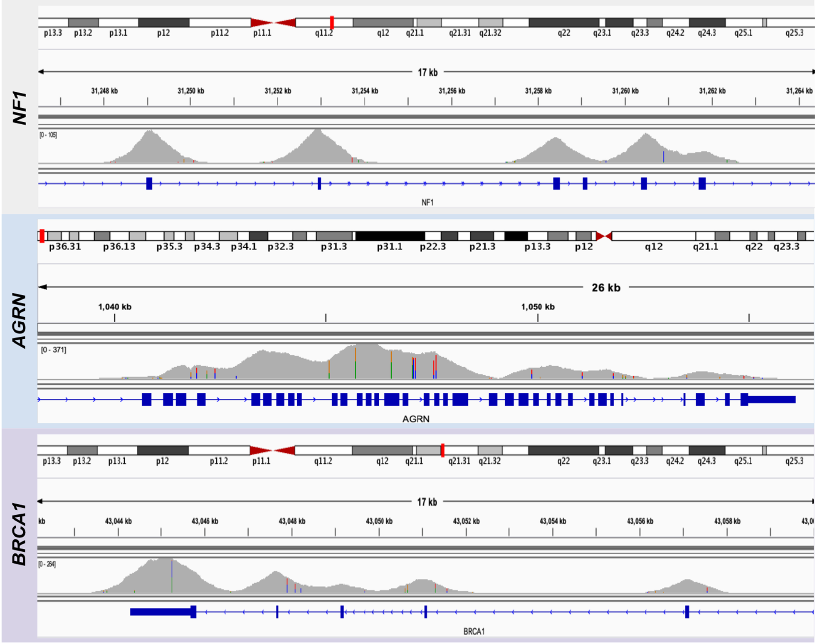Click the 43,048 kb ruler label

click(291, 521)
